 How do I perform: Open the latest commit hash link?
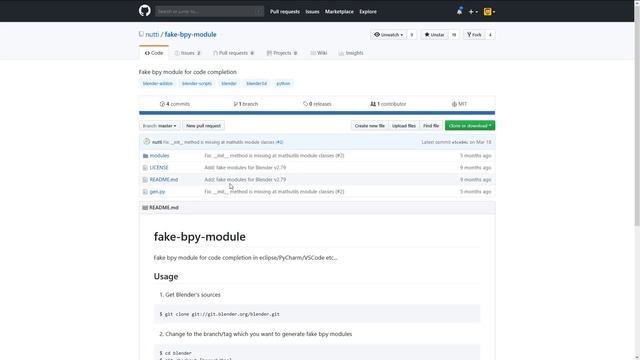[460, 142]
